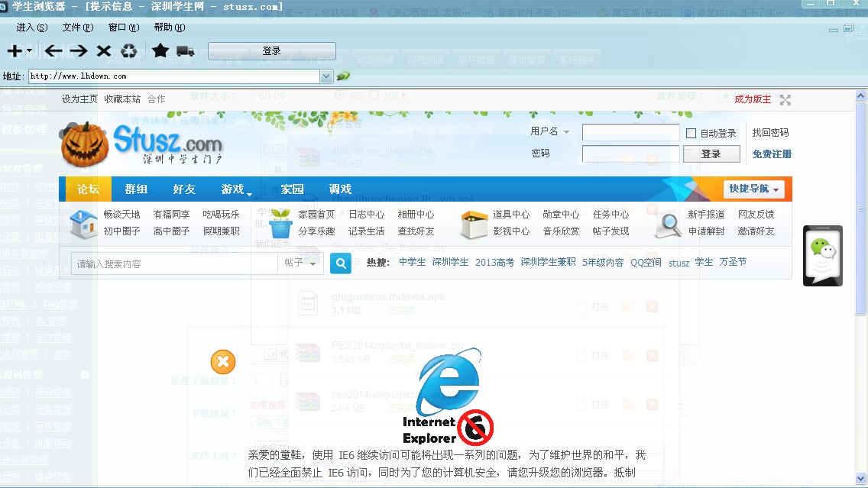Refresh page with the recycle icon
Viewport: 868px width, 488px height.
[x=129, y=51]
